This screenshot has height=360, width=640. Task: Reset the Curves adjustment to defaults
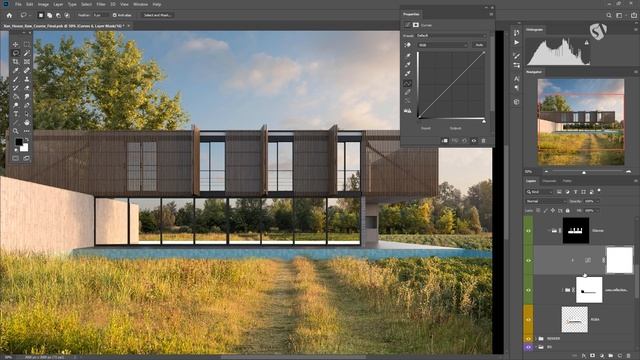pyautogui.click(x=464, y=141)
